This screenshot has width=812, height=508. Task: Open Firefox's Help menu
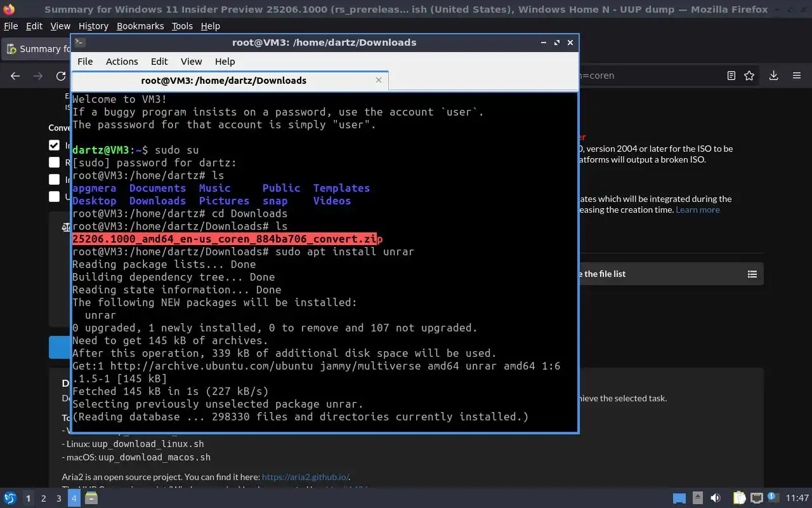[x=210, y=26]
